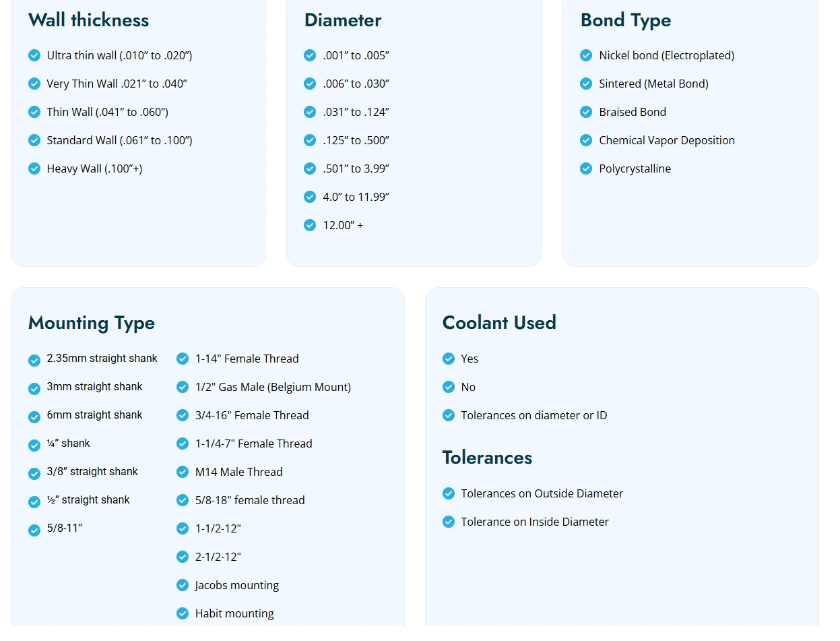This screenshot has height=641, width=840.
Task: Click the Habit mounting list item
Action: point(234,613)
